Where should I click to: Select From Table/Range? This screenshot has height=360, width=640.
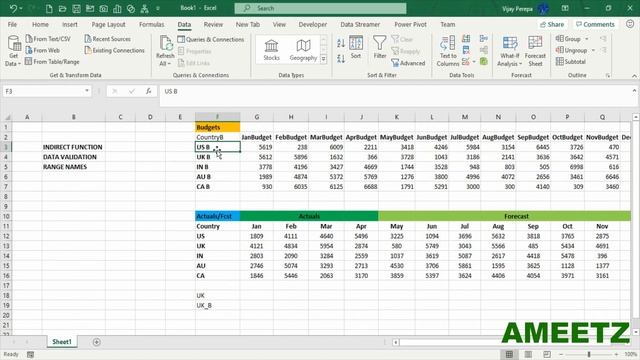[x=52, y=62]
